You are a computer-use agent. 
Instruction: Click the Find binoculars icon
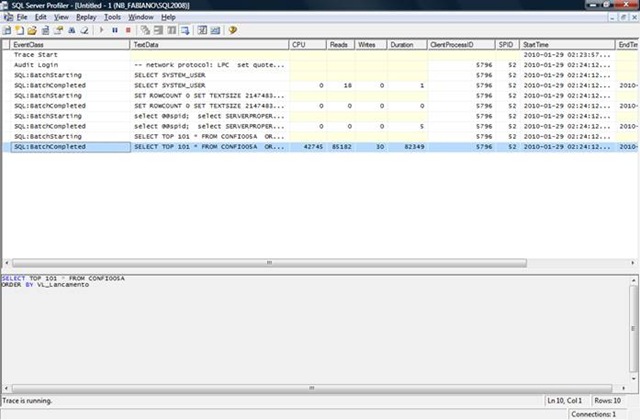[x=67, y=31]
